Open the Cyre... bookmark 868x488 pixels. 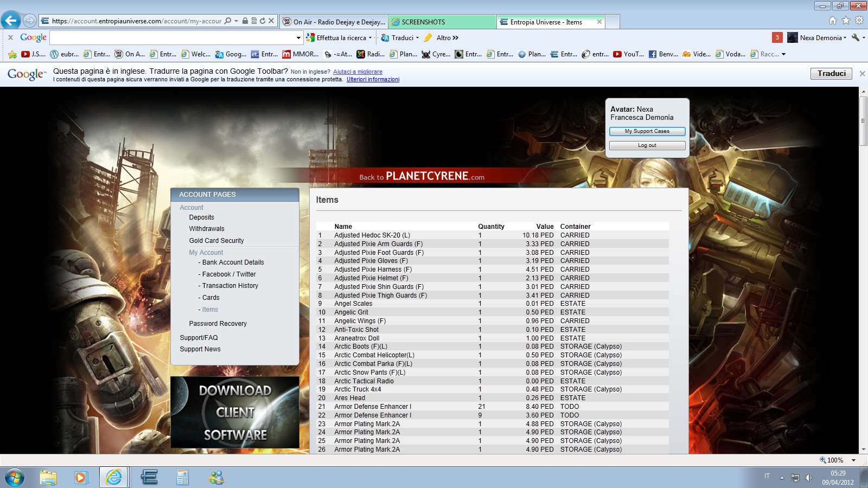436,54
